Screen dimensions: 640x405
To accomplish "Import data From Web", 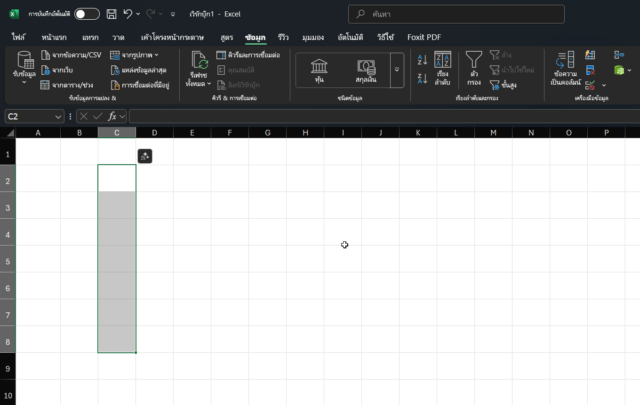I will point(57,70).
